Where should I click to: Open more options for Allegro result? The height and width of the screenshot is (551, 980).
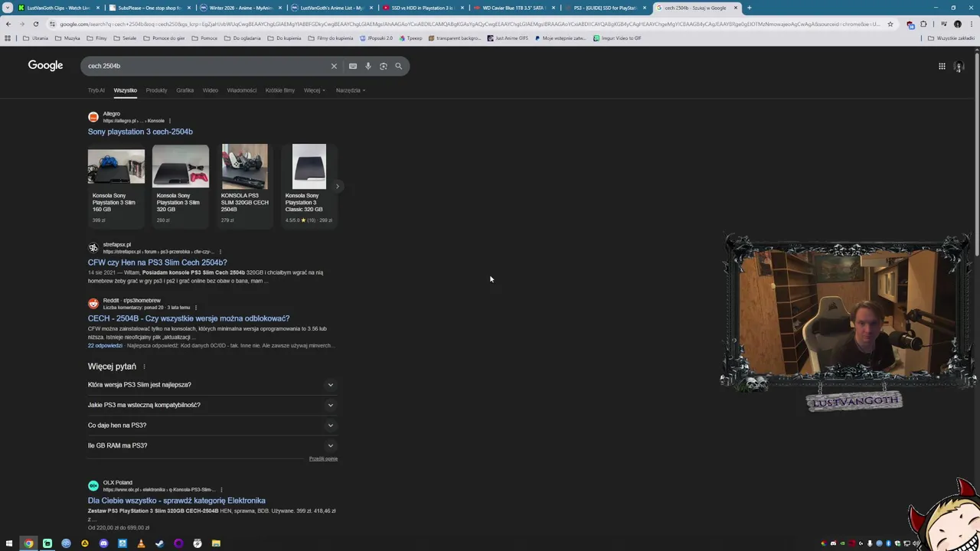click(x=169, y=121)
